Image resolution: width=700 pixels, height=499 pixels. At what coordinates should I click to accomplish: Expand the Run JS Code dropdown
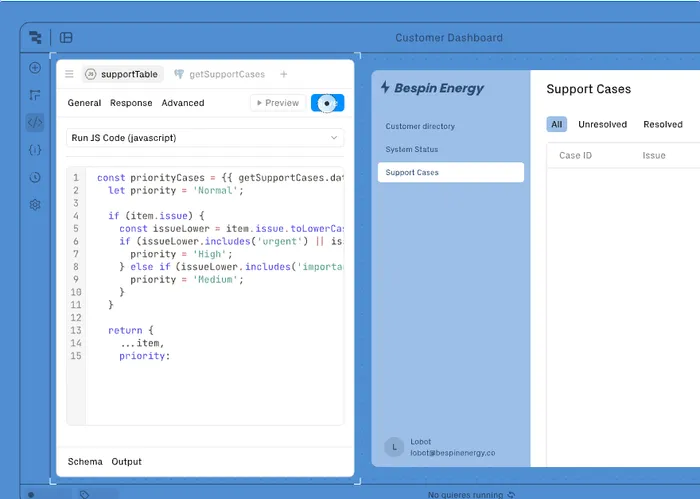(205, 138)
